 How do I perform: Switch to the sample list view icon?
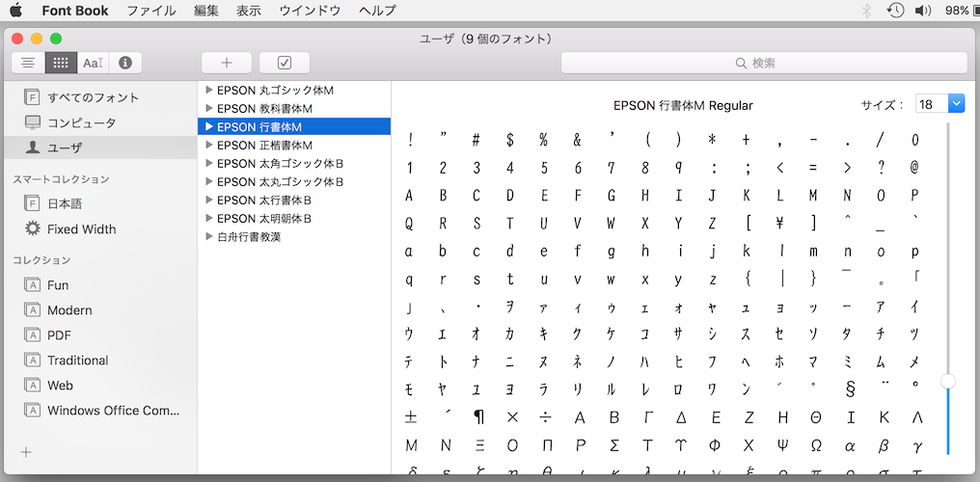28,63
